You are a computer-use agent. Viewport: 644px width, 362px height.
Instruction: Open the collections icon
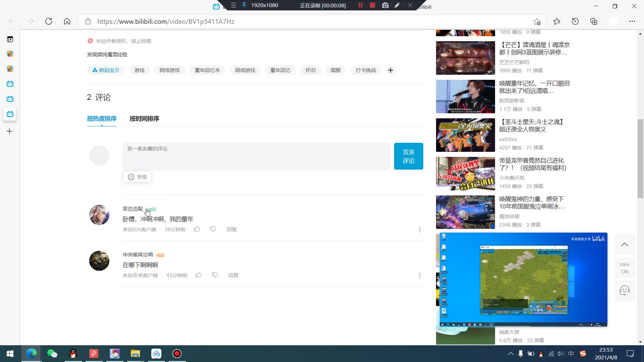594,21
